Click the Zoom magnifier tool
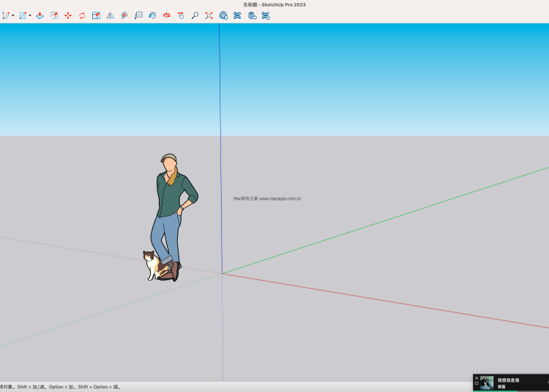This screenshot has width=549, height=392. [195, 15]
